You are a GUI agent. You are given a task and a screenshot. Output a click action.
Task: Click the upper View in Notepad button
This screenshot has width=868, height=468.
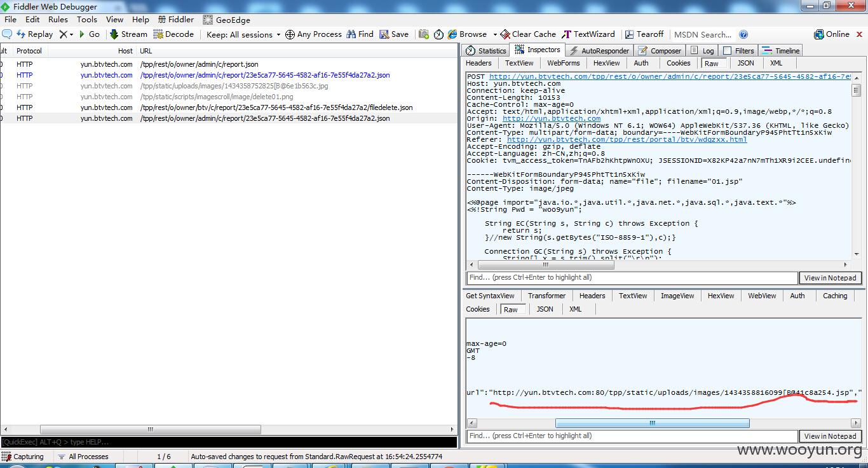(x=830, y=278)
